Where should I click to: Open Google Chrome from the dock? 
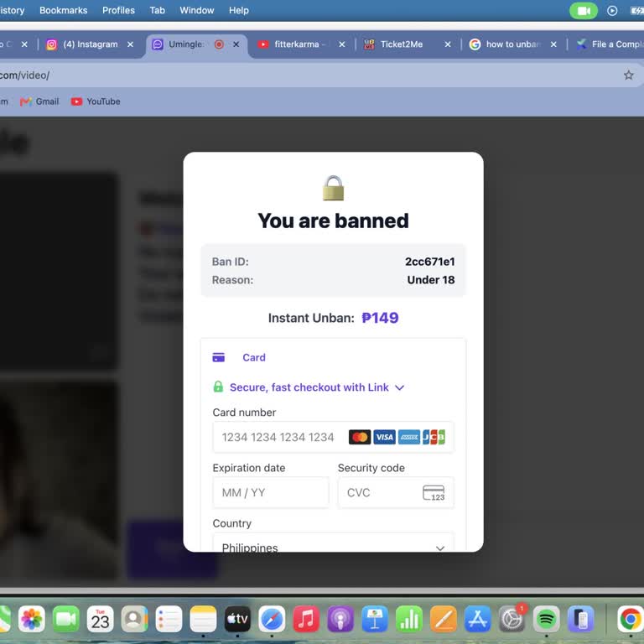point(631,619)
